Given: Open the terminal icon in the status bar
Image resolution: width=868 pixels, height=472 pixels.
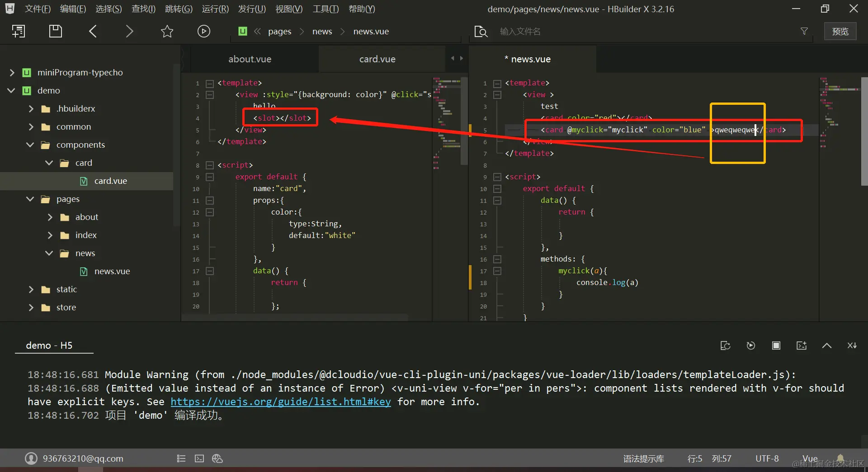Looking at the screenshot, I should (x=199, y=458).
